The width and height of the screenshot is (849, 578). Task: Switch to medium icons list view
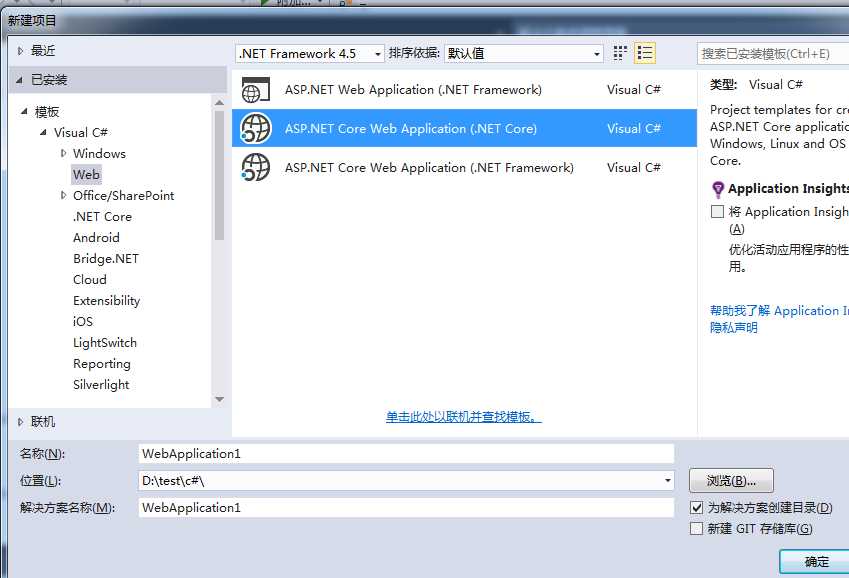coord(645,53)
